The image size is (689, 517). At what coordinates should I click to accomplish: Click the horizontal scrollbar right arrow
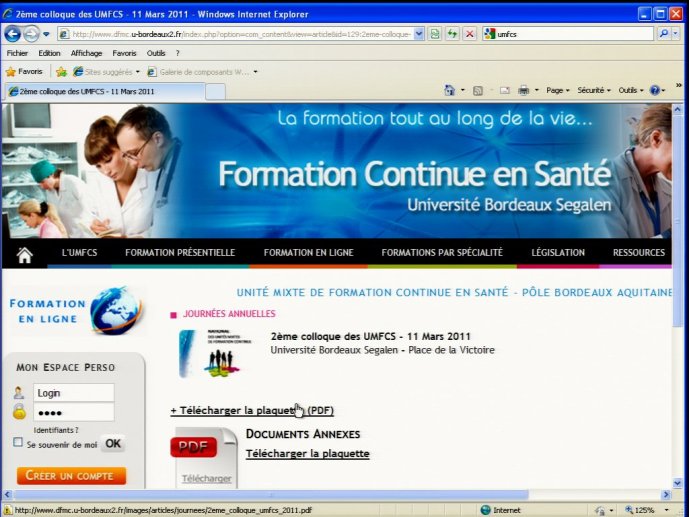click(666, 495)
